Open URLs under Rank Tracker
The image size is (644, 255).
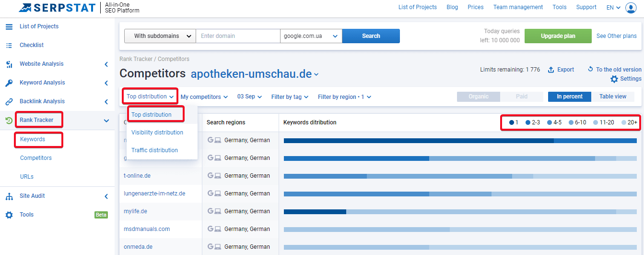(x=27, y=177)
